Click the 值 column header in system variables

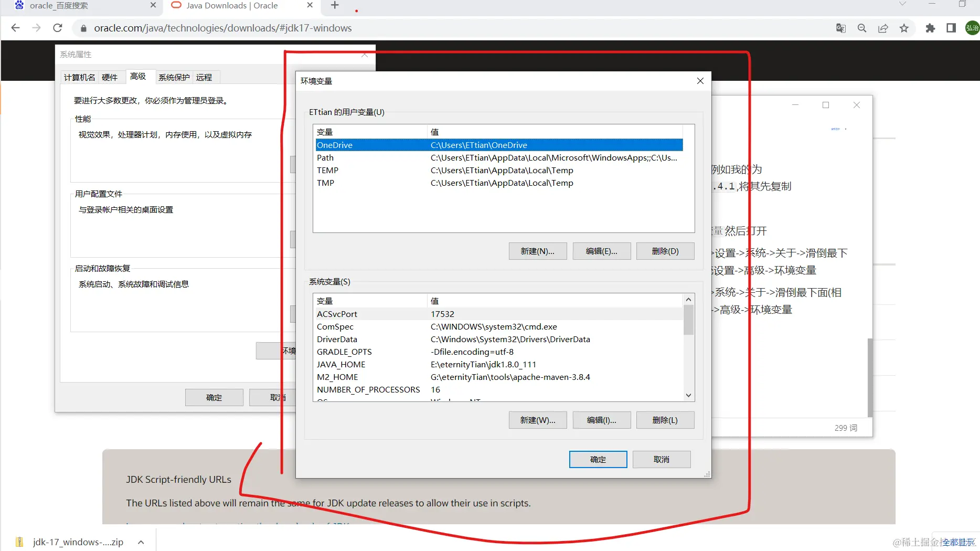click(x=556, y=301)
